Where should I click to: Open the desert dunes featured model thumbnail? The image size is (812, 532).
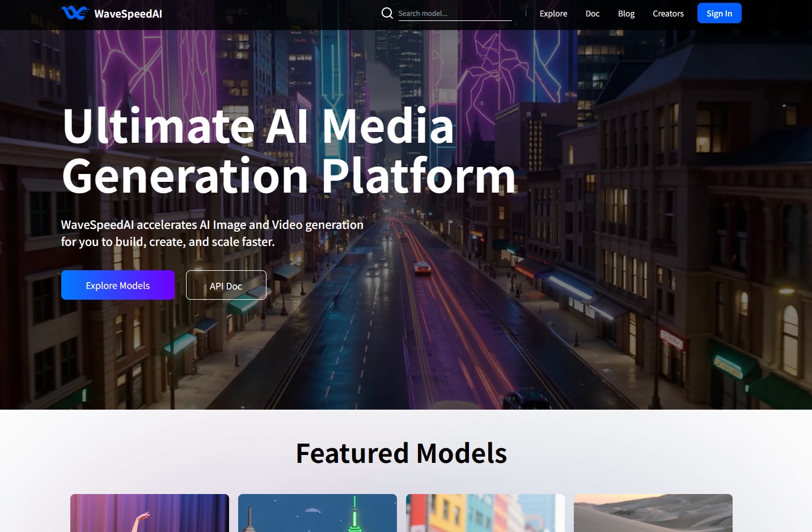[x=653, y=513]
